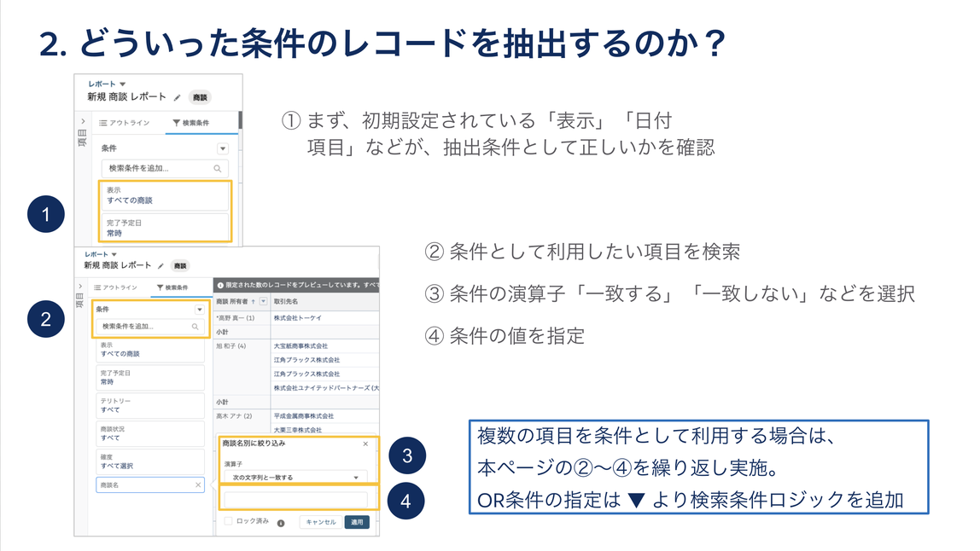Click the search magnifier icon in the upper filter box
Image resolution: width=980 pixels, height=551 pixels.
tap(218, 168)
